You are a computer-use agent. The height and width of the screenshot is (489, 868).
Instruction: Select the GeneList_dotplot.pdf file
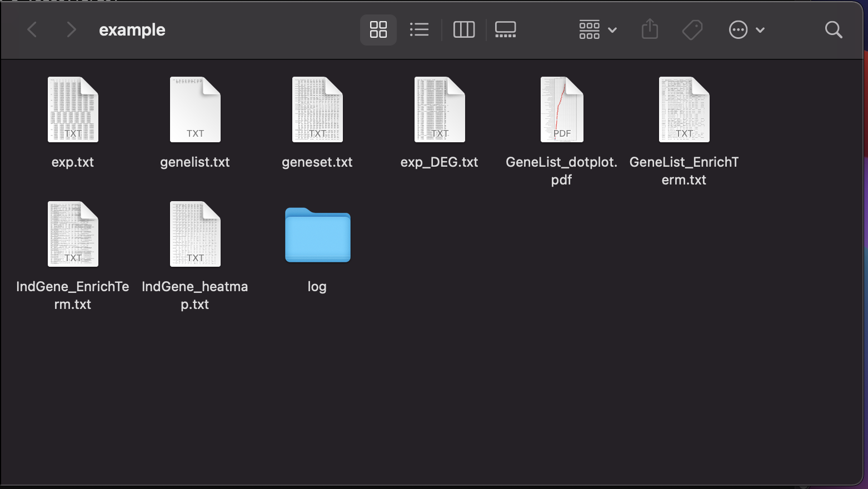562,110
